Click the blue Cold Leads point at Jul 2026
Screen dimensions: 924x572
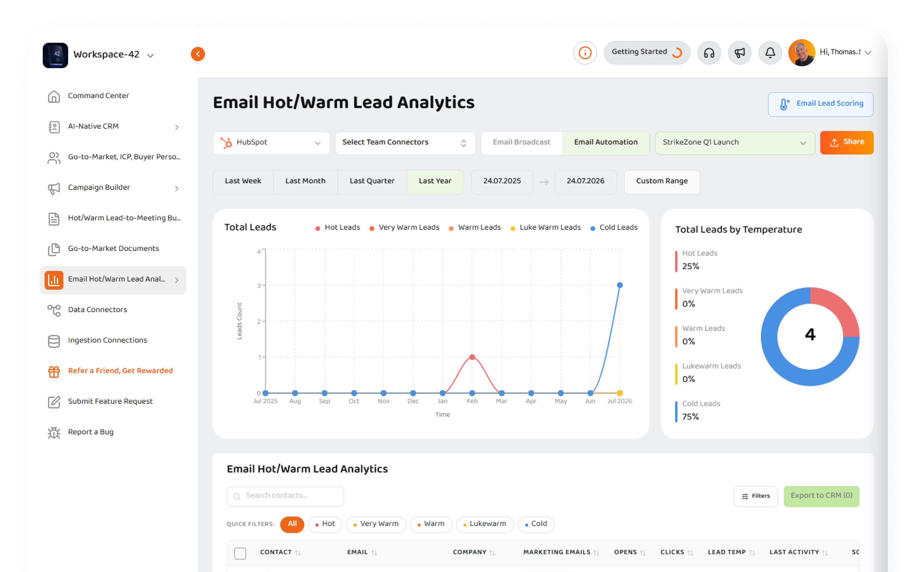point(619,285)
